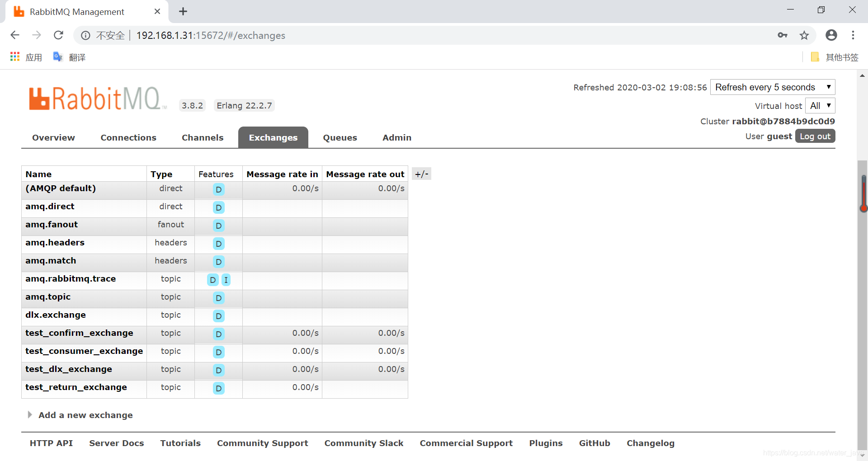
Task: Open a new browser tab
Action: coord(183,11)
